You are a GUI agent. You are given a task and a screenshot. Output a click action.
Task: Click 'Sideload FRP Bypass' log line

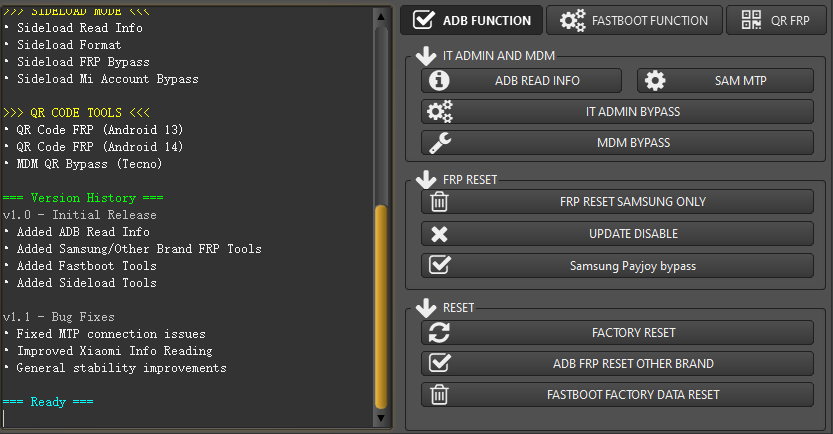(x=83, y=62)
